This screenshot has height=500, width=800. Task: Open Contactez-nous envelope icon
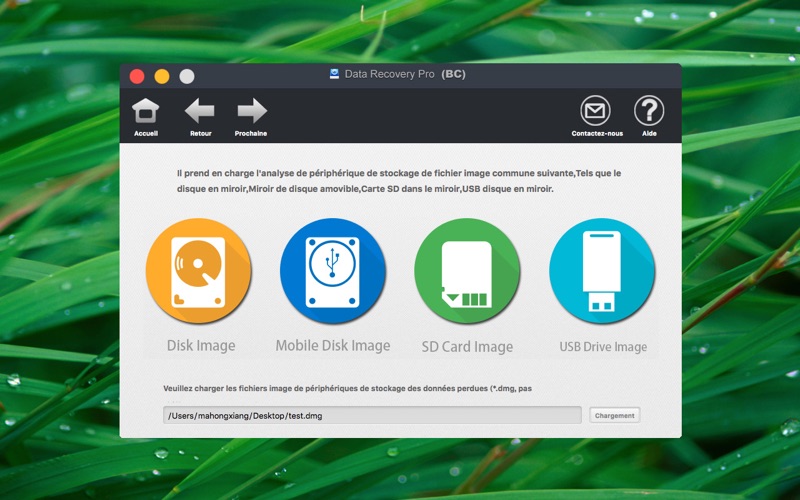coord(595,110)
